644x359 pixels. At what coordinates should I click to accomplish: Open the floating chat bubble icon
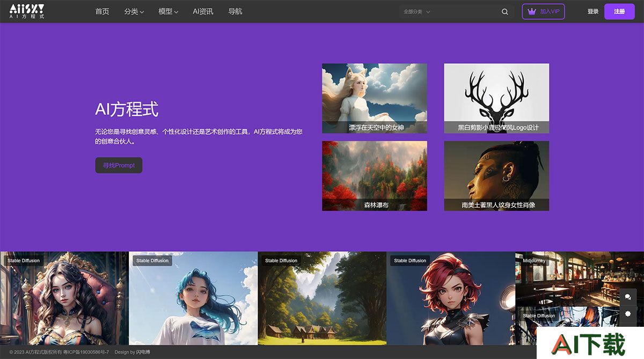point(628,297)
